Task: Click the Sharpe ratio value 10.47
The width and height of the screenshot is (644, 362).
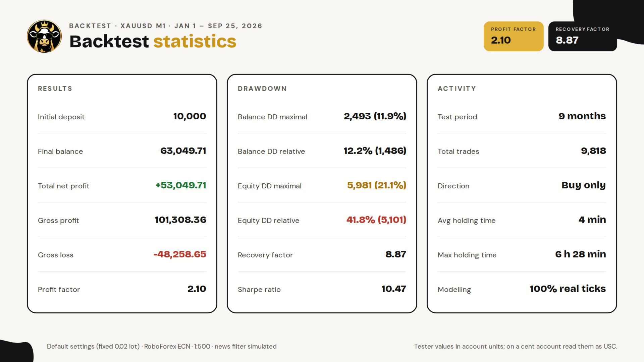Action: (x=394, y=289)
